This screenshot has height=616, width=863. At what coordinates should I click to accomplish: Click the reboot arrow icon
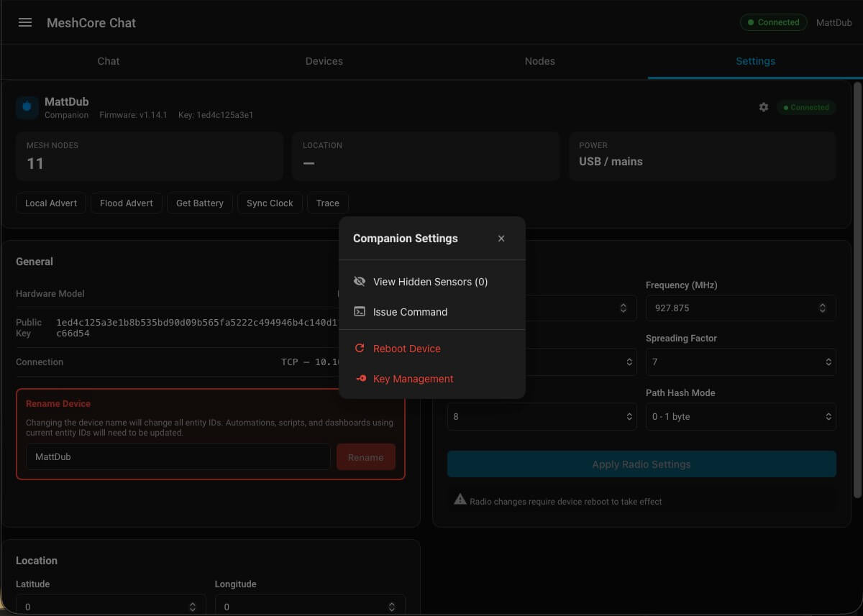(360, 349)
